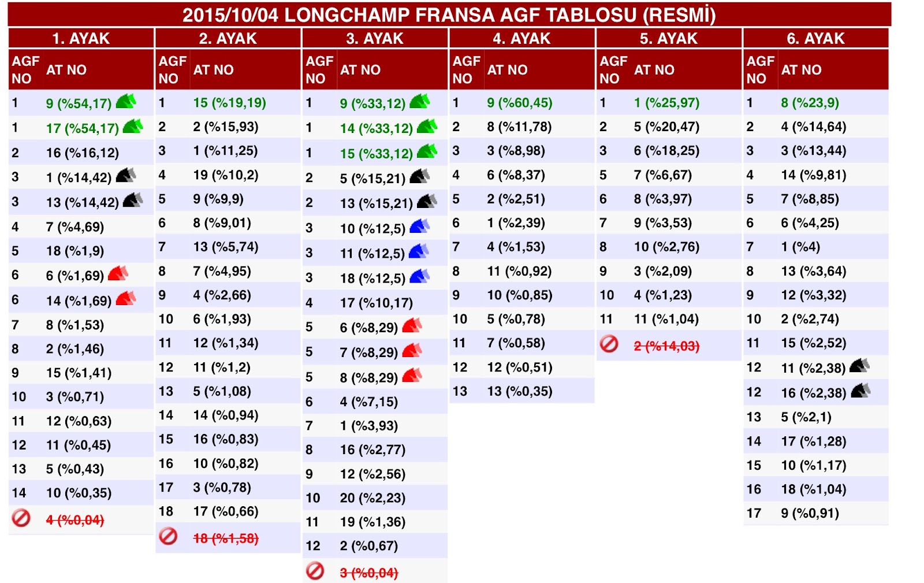Viewport: 924px width, 583px height.
Task: Select the black horse icon next to 11 (%2,38)
Action: click(x=860, y=365)
